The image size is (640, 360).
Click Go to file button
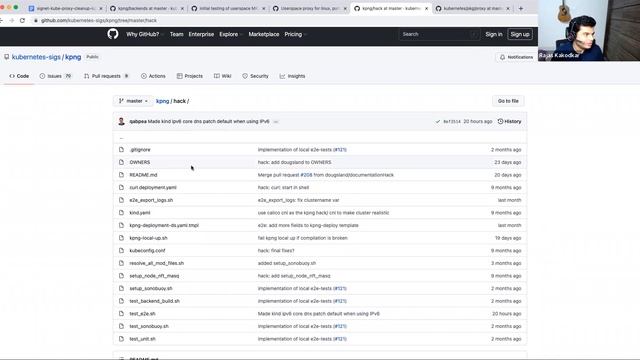tap(508, 101)
